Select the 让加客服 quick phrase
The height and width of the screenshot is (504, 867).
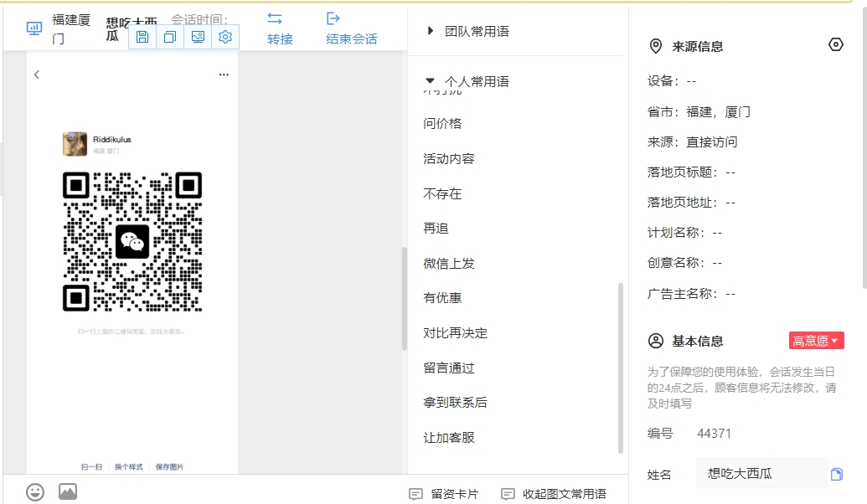pos(449,438)
